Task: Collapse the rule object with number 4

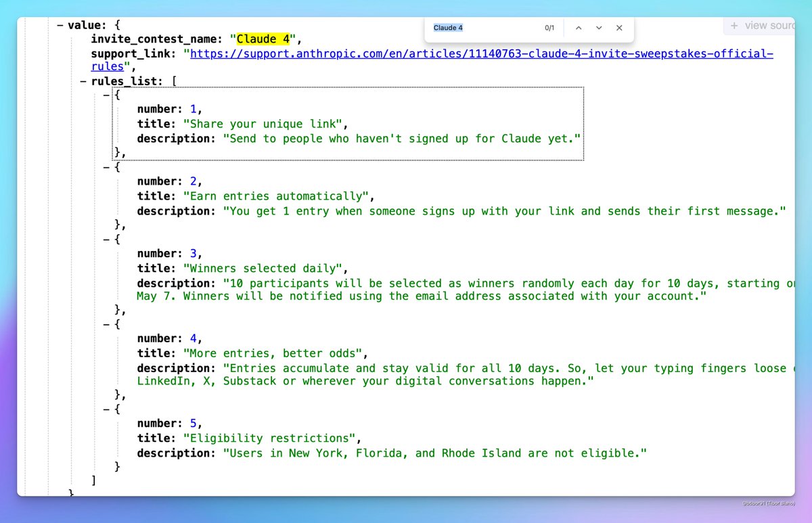Action: point(106,323)
